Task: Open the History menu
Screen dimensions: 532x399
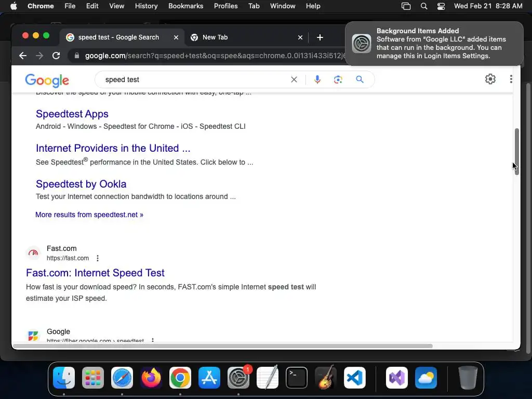Action: [x=146, y=6]
